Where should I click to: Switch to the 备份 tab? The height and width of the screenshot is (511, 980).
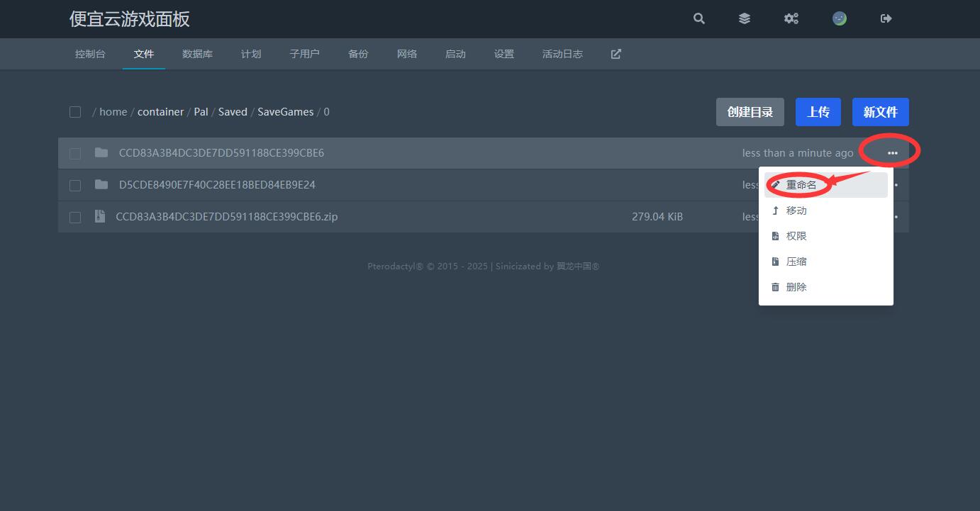tap(358, 54)
